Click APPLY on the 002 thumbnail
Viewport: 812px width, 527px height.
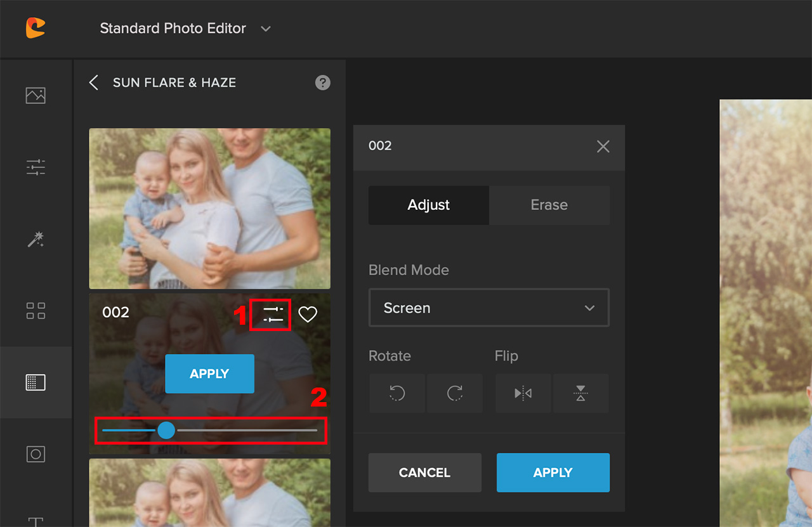click(x=209, y=374)
